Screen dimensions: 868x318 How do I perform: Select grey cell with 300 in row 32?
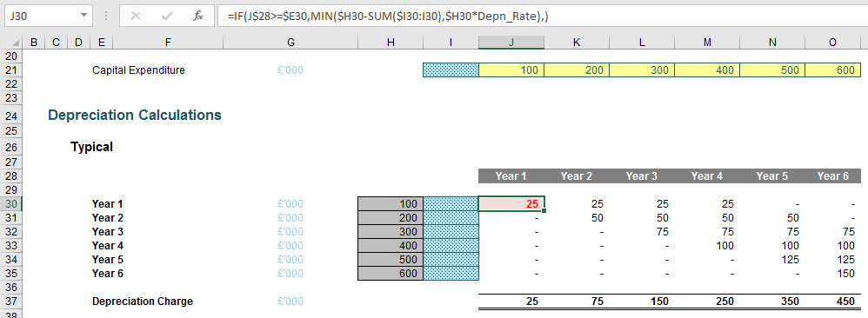391,232
